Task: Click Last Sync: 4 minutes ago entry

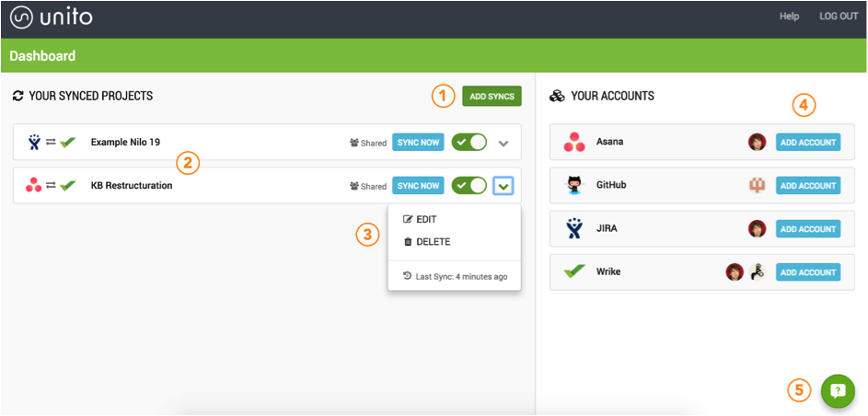Action: pos(455,276)
